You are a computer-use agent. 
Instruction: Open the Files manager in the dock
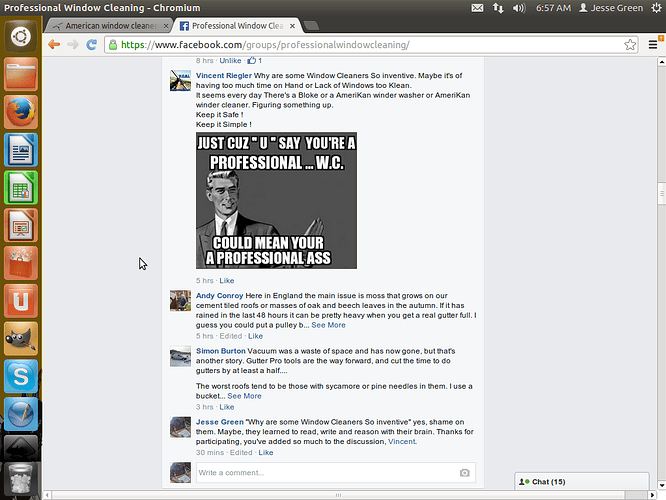coord(21,74)
